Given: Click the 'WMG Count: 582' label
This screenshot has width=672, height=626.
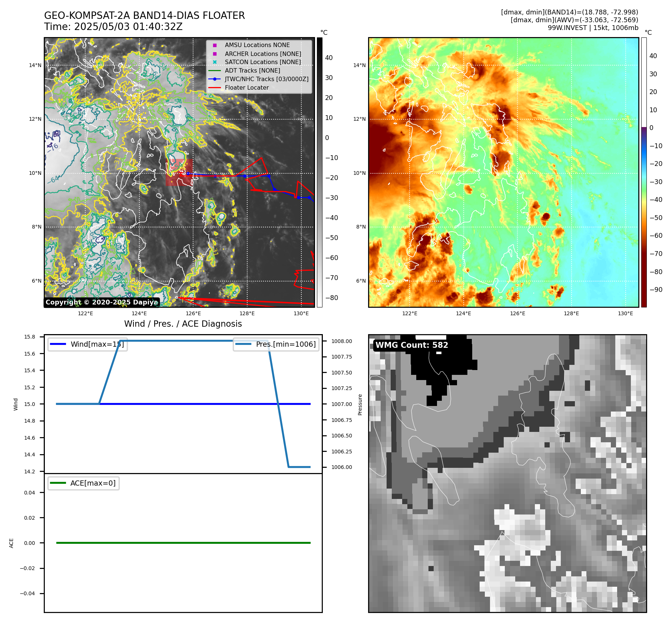Looking at the screenshot, I should pos(412,345).
